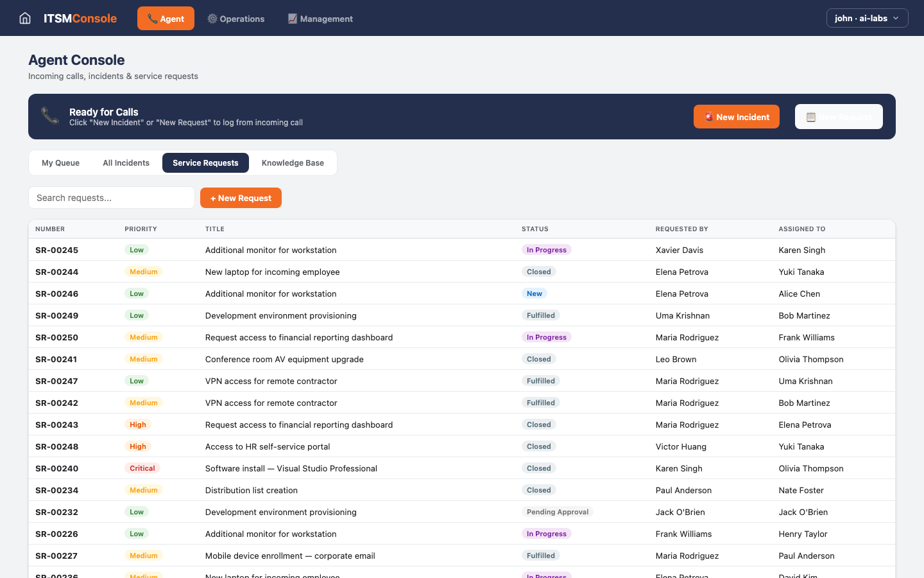Open request SR-00245
Viewport: 924px width, 578px height.
tap(56, 250)
